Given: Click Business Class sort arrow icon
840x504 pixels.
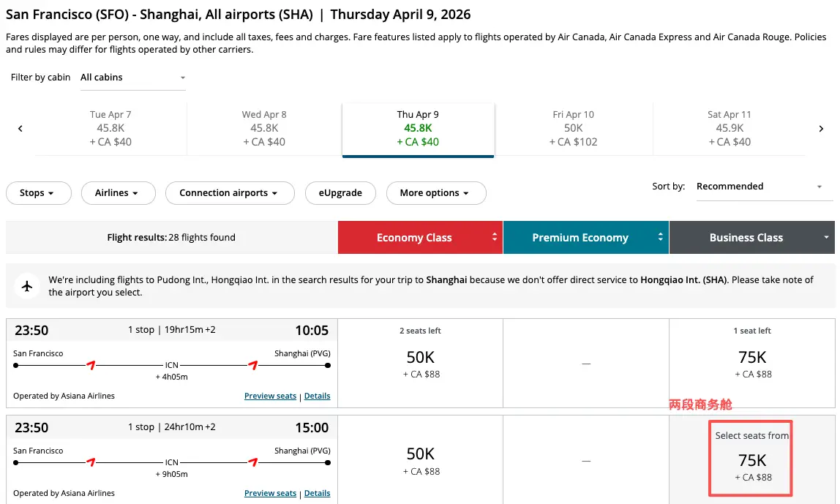Looking at the screenshot, I should click(827, 238).
